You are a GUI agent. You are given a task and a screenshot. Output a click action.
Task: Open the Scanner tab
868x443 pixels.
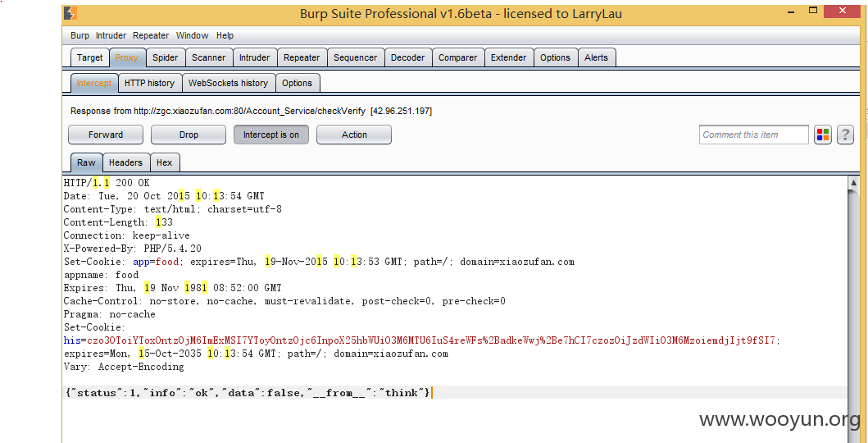209,57
